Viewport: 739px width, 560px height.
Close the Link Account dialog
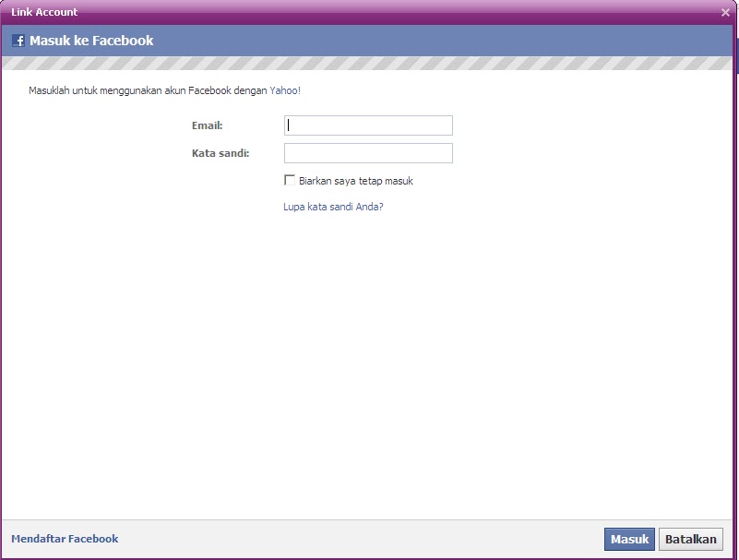pyautogui.click(x=725, y=13)
